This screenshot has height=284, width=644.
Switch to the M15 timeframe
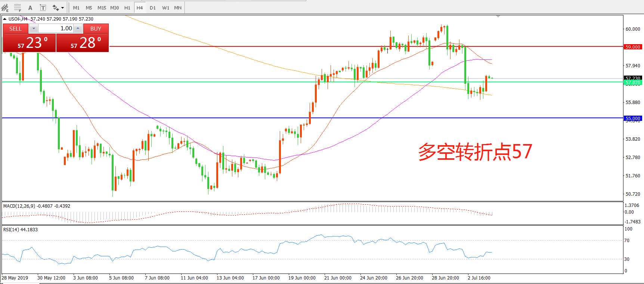(102, 8)
